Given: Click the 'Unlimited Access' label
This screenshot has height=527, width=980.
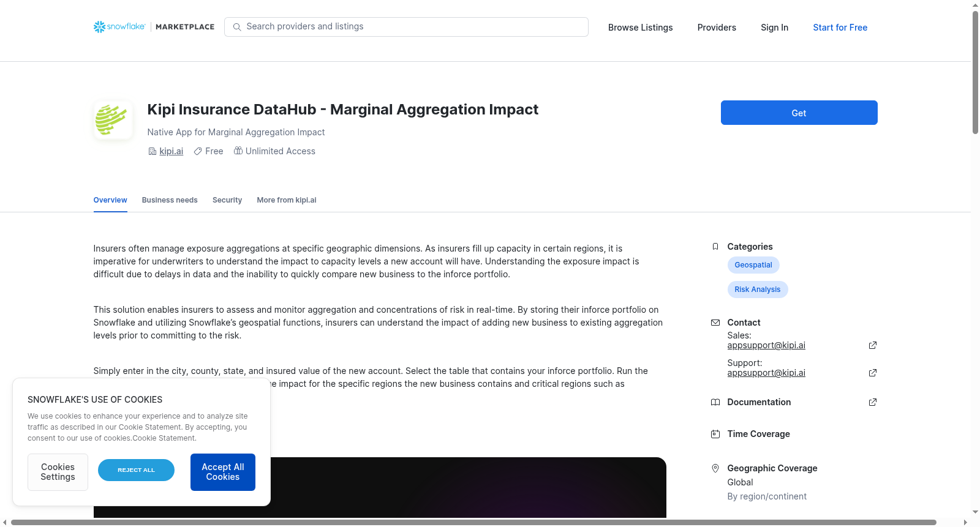Looking at the screenshot, I should pos(281,151).
